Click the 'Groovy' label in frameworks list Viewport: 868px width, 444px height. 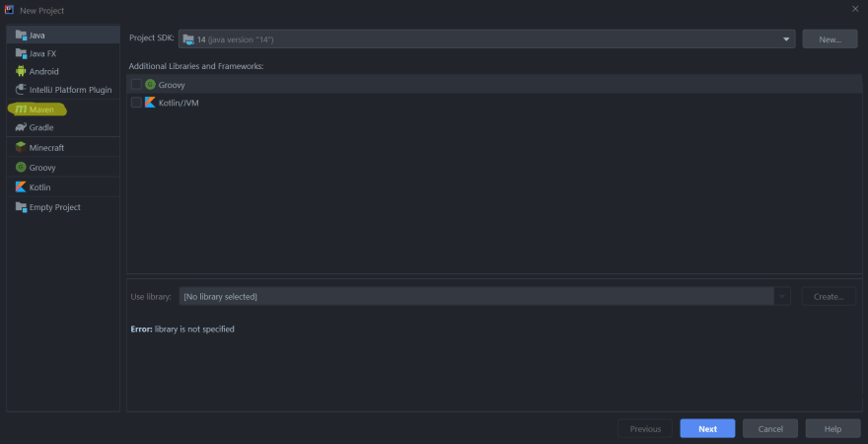tap(172, 85)
